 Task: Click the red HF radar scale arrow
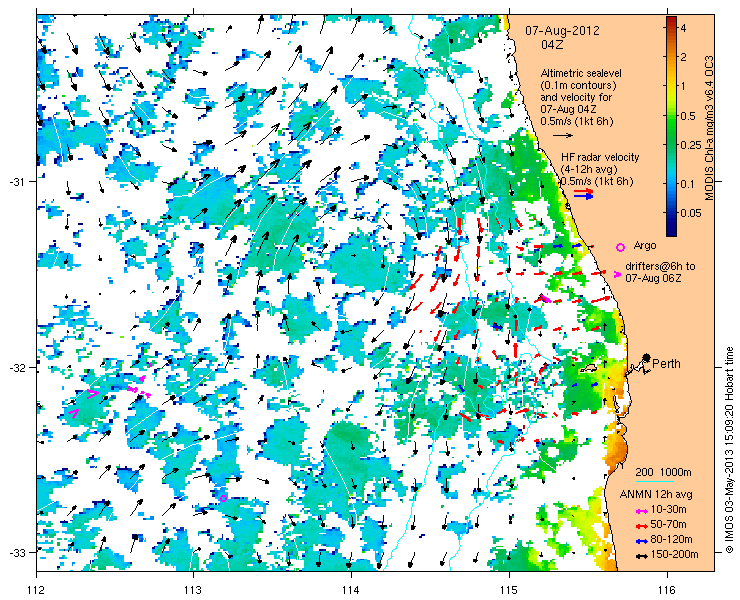pos(584,191)
